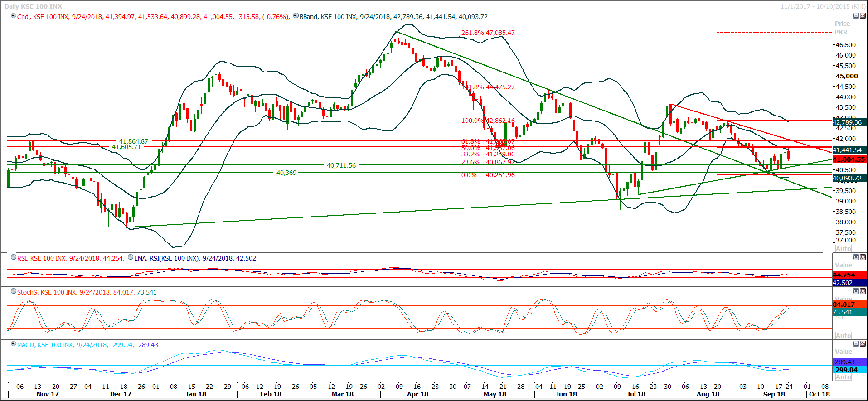Screen dimensions: 868x401
Task: Click the Value label of the MACD panel
Action: click(844, 352)
